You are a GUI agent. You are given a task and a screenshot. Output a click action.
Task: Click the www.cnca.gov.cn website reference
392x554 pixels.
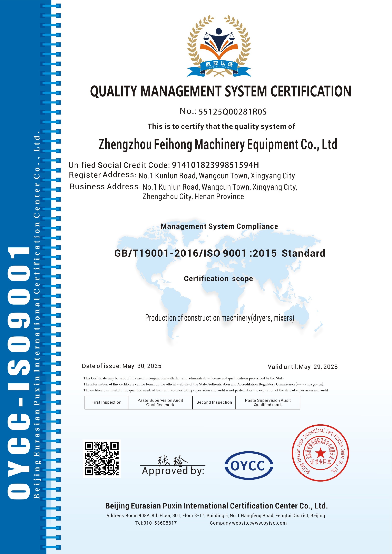point(310,384)
